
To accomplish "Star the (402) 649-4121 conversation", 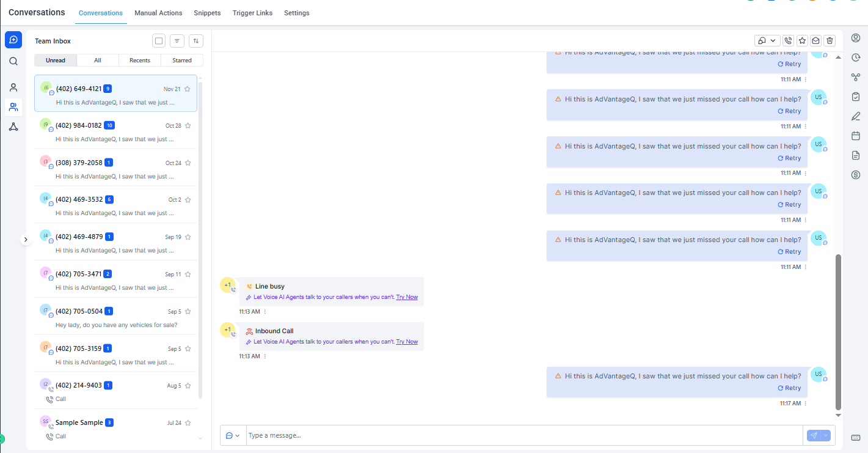I will [188, 89].
